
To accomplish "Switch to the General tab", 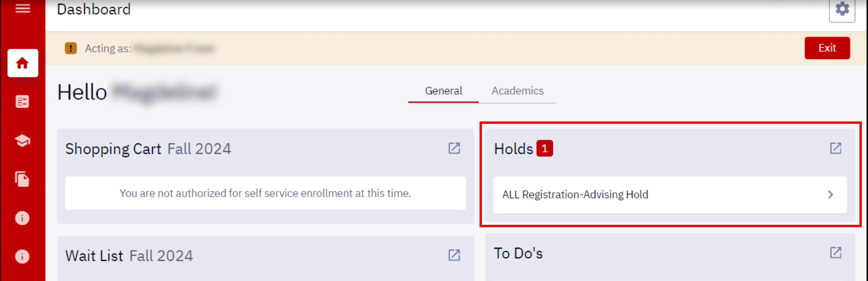I will pos(443,91).
